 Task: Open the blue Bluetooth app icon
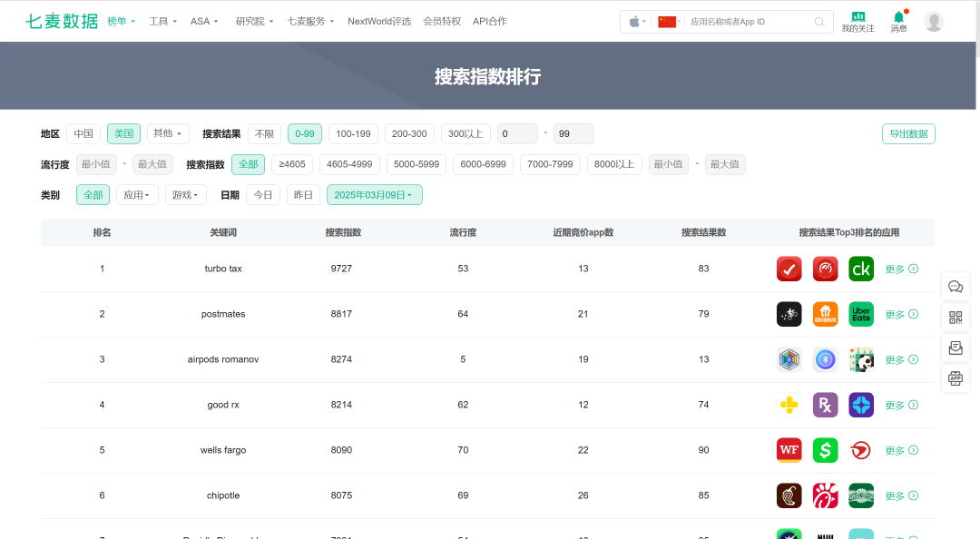tap(825, 359)
